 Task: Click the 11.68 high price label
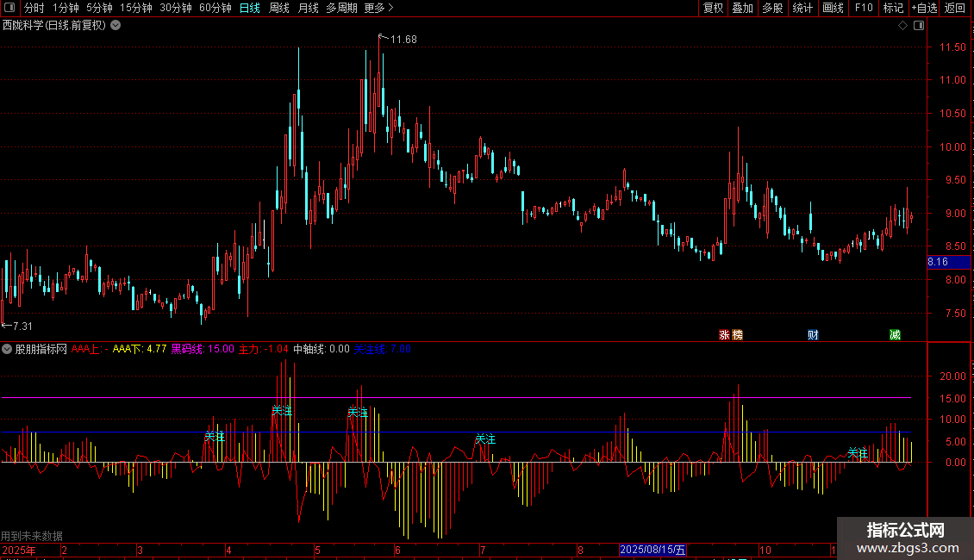(x=403, y=40)
